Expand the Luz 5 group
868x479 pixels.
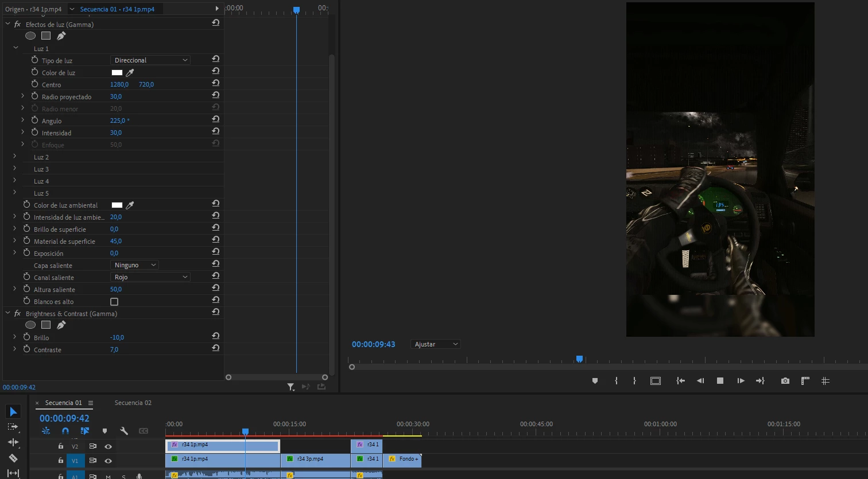(x=15, y=193)
